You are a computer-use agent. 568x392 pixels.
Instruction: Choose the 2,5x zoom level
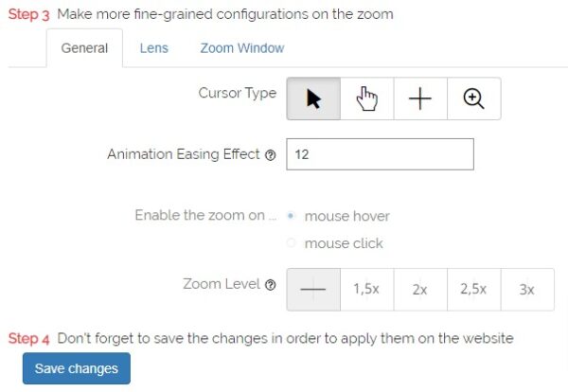473,290
